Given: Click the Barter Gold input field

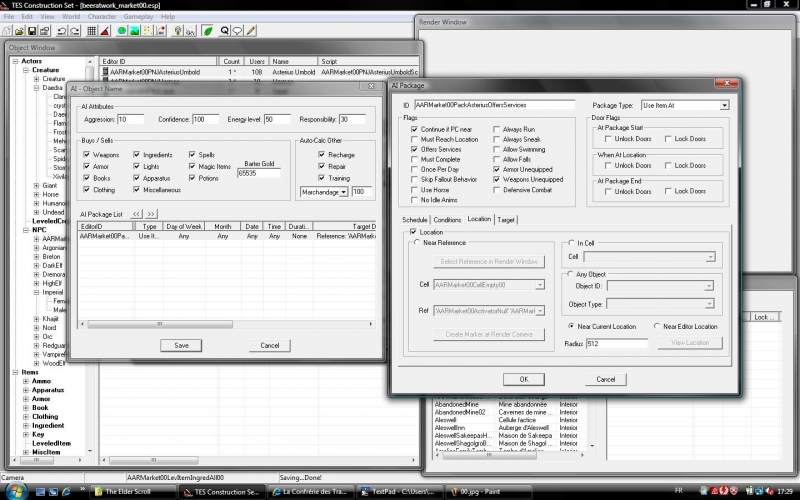Looking at the screenshot, I should click(259, 173).
